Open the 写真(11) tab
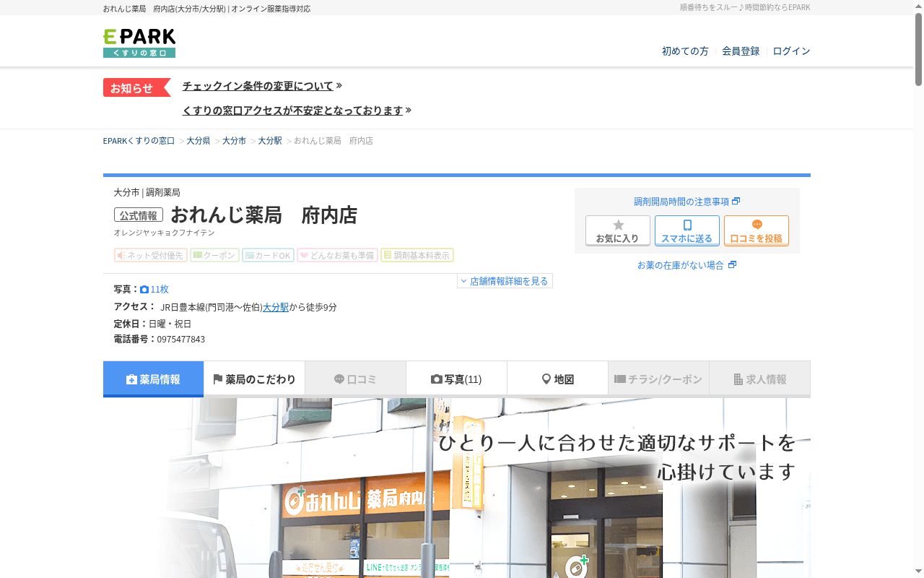The image size is (924, 578). 456,379
